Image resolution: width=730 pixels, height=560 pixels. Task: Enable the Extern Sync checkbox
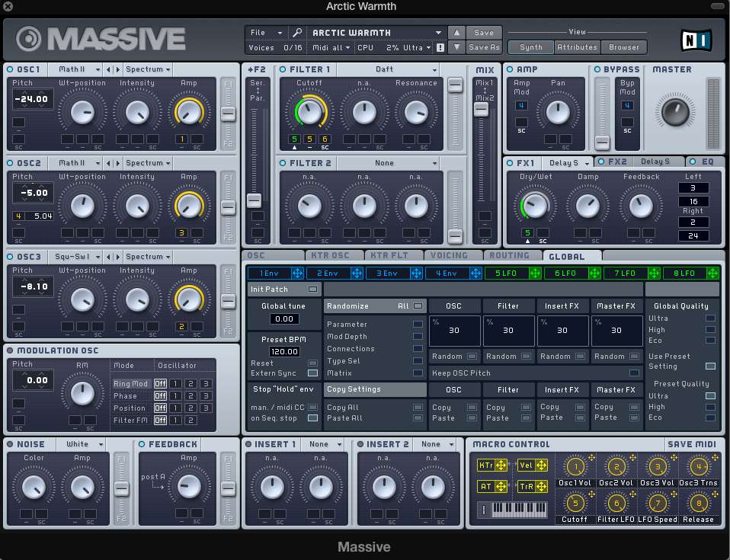point(312,373)
